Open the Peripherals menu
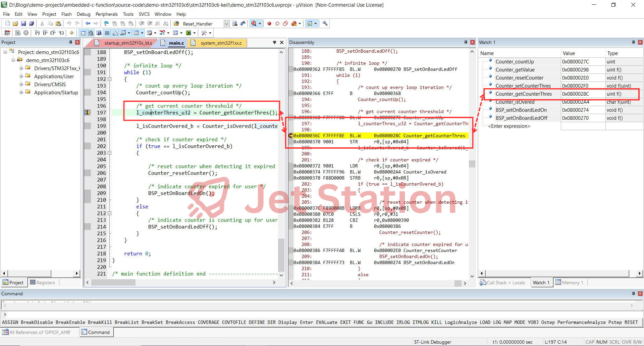 point(106,14)
